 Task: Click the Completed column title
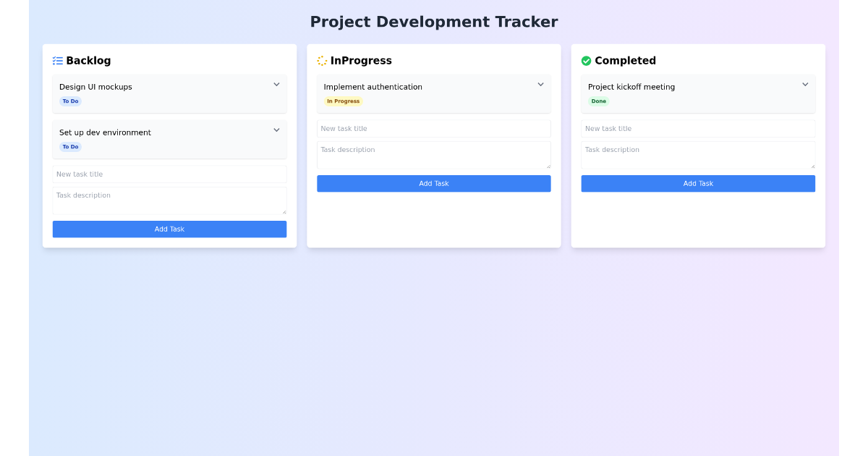[x=626, y=61]
